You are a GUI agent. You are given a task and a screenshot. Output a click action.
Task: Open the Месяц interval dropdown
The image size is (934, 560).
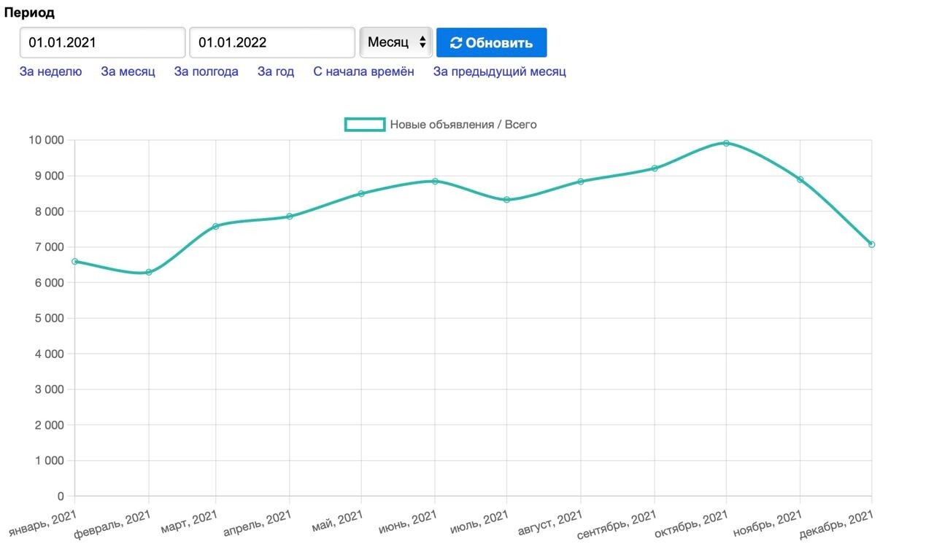396,42
